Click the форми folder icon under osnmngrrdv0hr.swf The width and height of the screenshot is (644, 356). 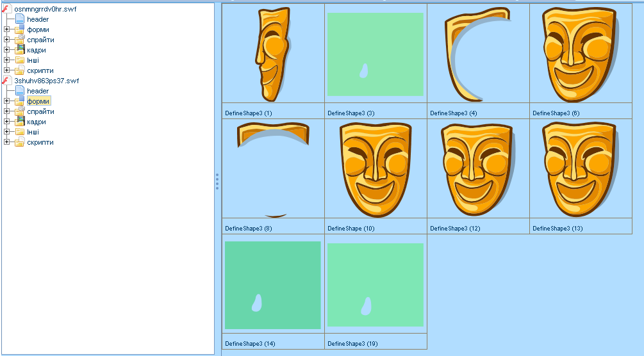pos(20,29)
